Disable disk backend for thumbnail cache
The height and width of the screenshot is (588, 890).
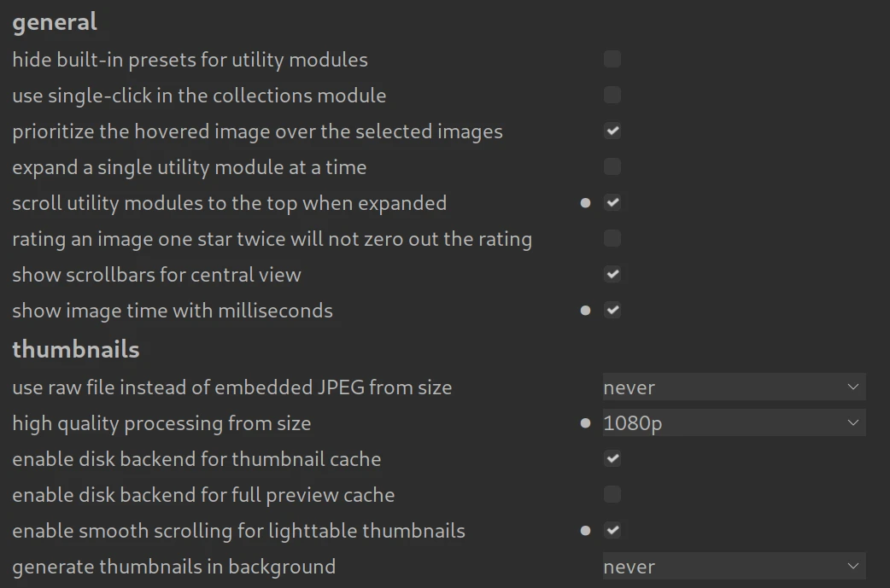coord(612,459)
